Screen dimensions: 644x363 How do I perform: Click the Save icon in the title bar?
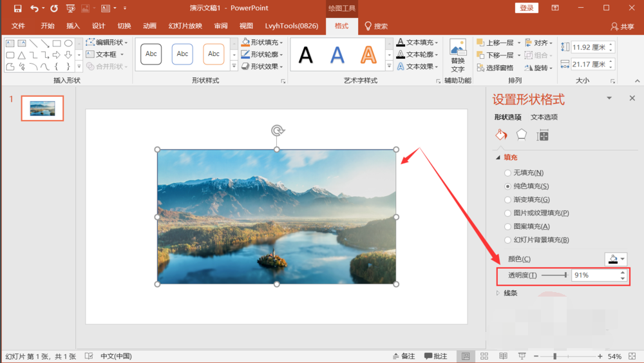[17, 8]
